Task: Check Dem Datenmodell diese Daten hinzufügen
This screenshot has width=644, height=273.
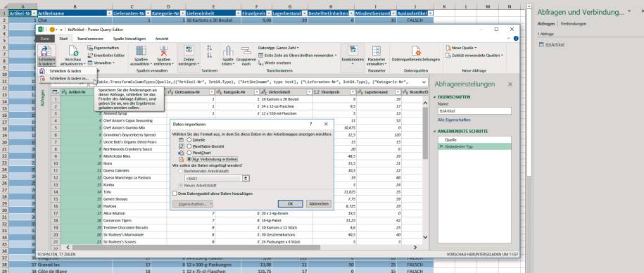Action: coord(175,193)
